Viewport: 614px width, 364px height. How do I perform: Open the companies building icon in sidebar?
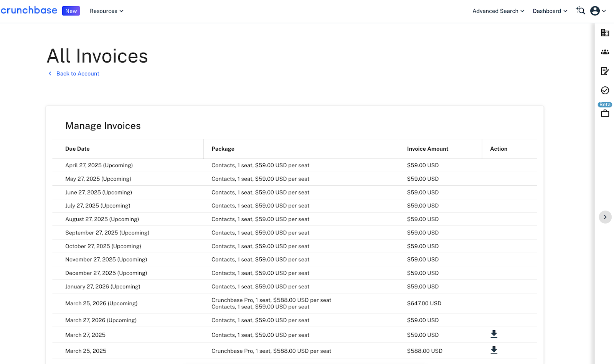[605, 33]
